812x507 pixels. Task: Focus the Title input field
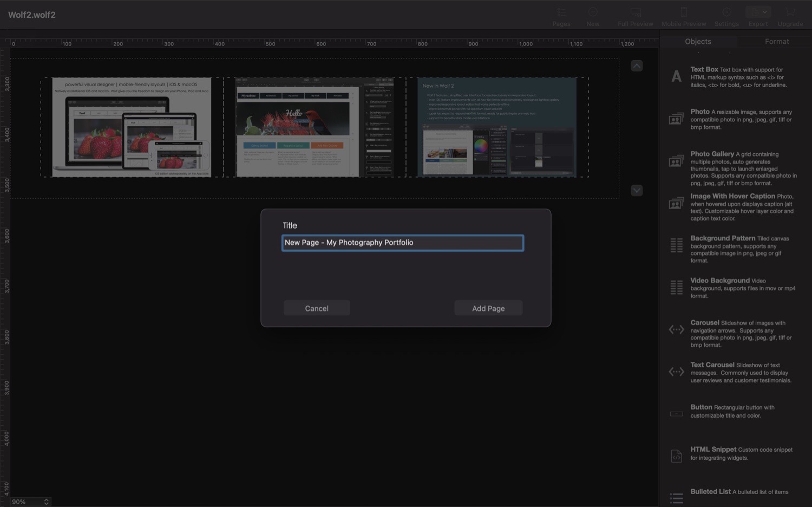point(403,243)
